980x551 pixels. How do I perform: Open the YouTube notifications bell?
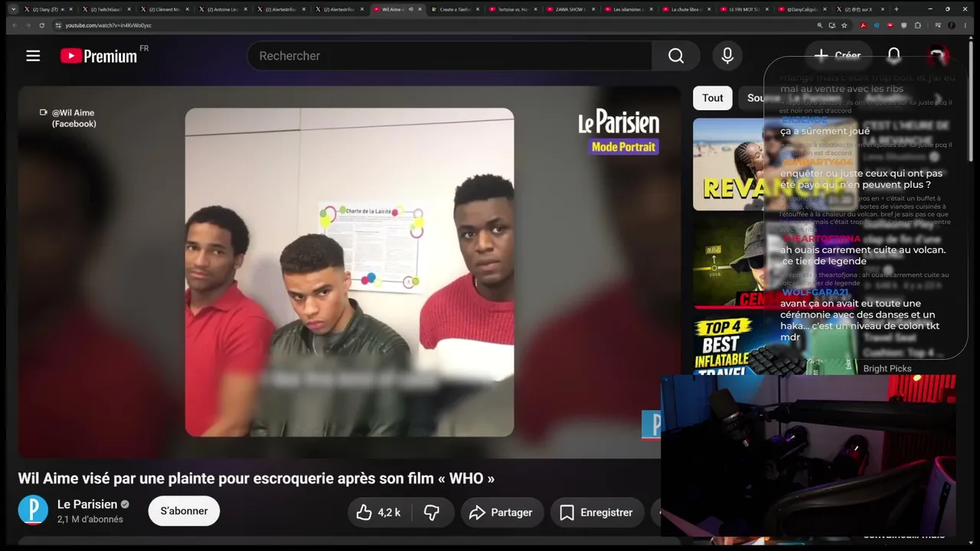893,56
